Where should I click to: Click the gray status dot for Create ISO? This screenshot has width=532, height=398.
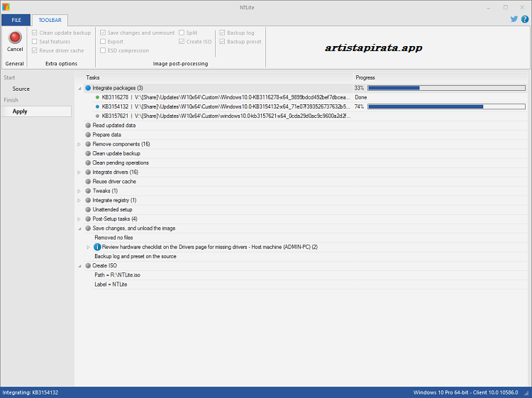[88, 265]
